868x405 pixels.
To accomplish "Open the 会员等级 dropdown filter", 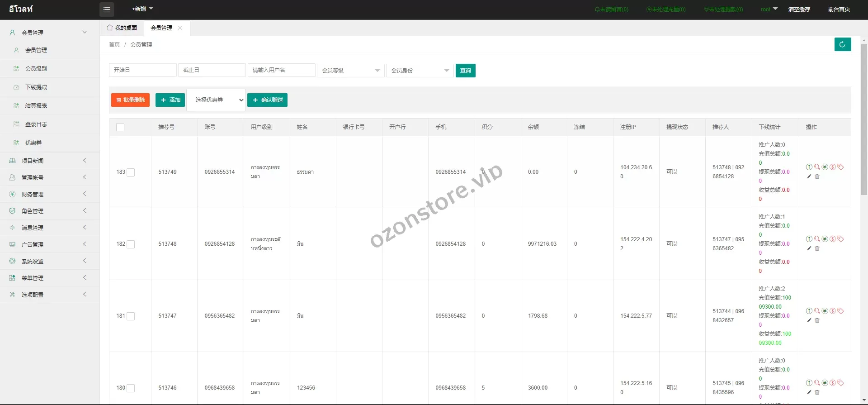I will point(350,71).
